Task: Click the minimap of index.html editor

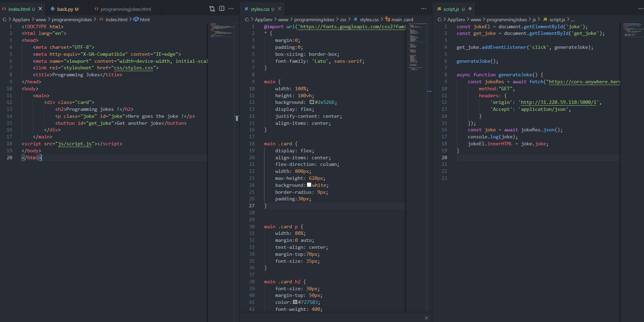Action: tap(222, 30)
